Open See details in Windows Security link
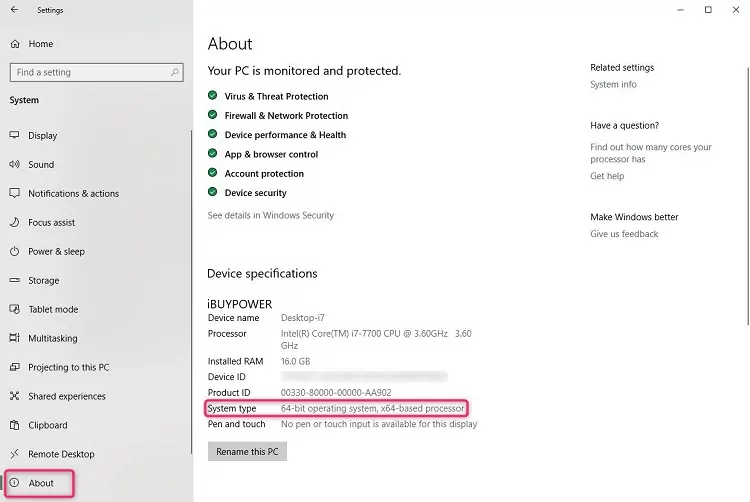 (271, 215)
